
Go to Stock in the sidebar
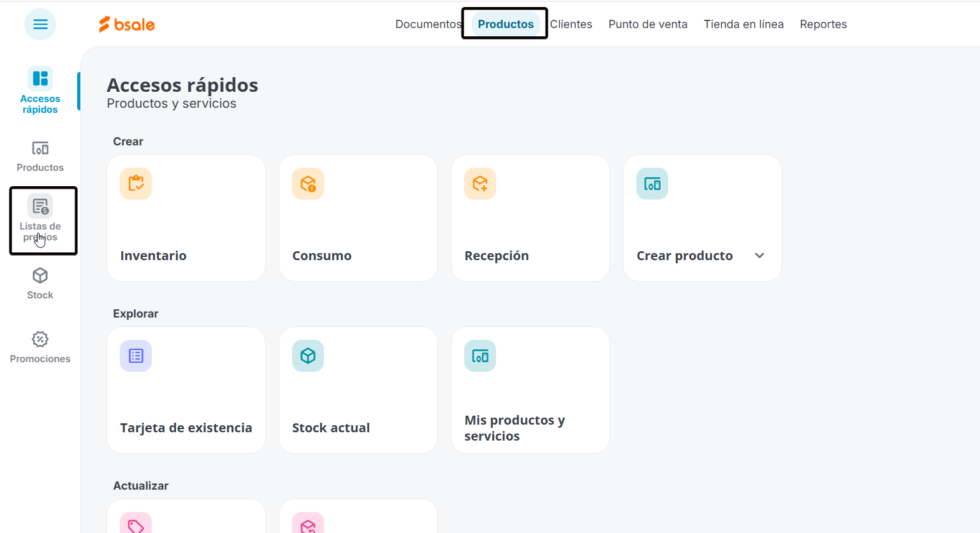40,284
